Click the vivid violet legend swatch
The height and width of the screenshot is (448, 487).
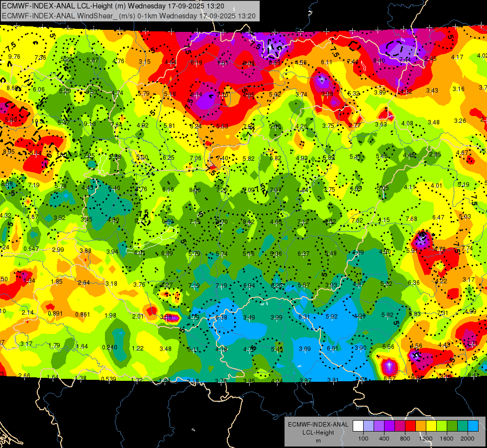pos(390,426)
